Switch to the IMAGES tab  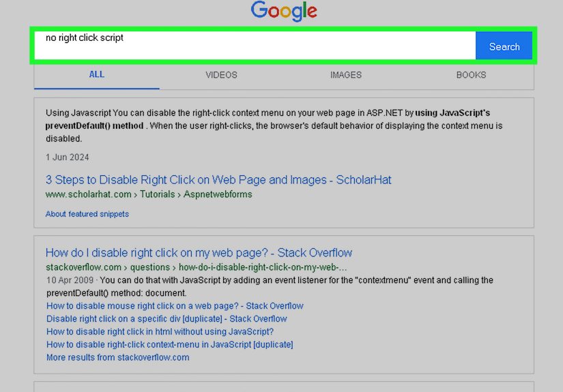[346, 75]
